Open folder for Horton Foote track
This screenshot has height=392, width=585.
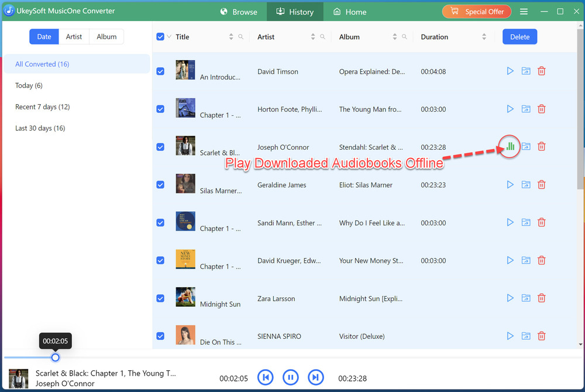click(x=526, y=109)
